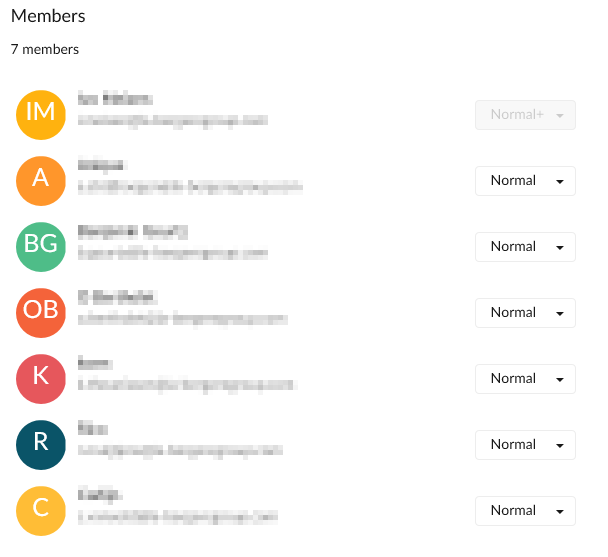This screenshot has width=608, height=557.
Task: Click the IM yellow avatar circle
Action: [x=41, y=115]
